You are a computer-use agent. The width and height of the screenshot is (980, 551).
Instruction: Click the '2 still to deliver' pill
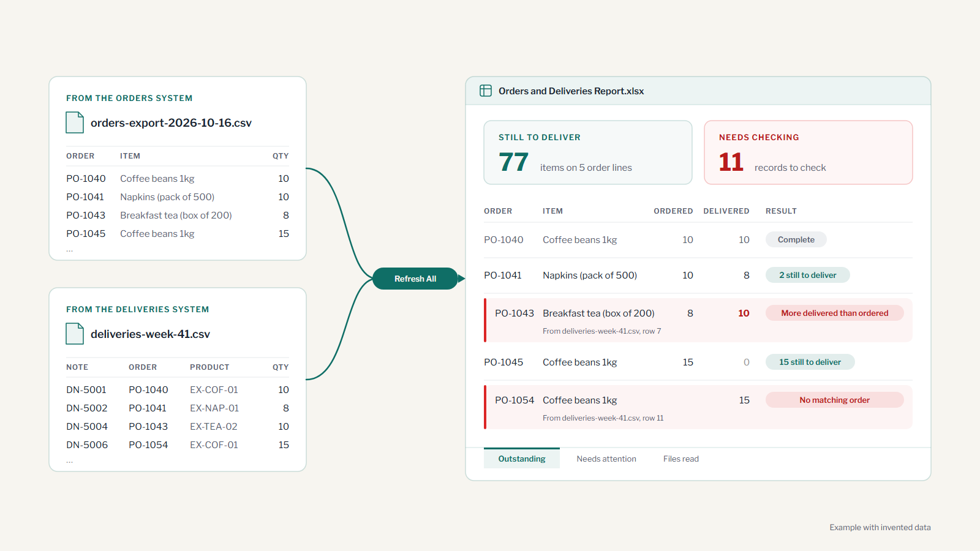(x=808, y=275)
